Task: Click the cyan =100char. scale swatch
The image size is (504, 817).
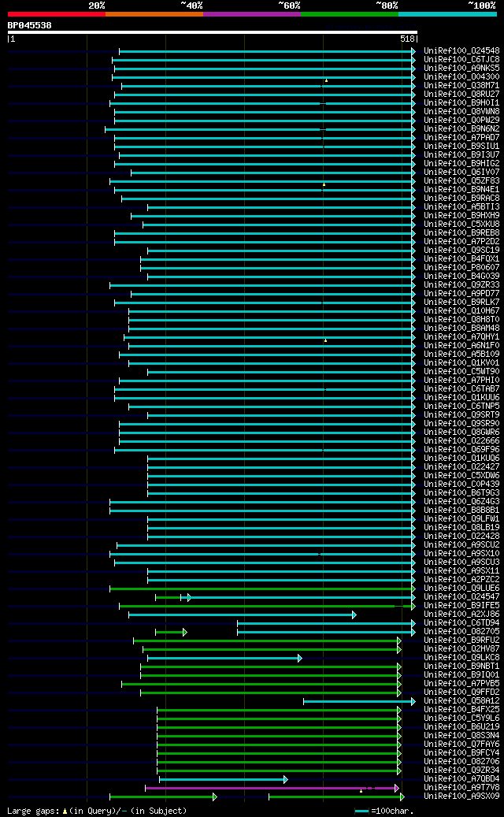Action: tap(362, 811)
